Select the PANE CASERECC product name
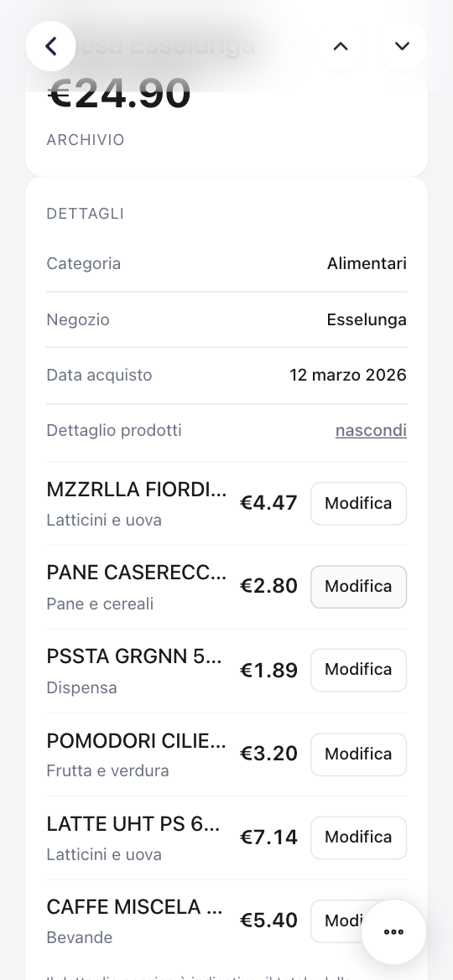 coord(137,573)
